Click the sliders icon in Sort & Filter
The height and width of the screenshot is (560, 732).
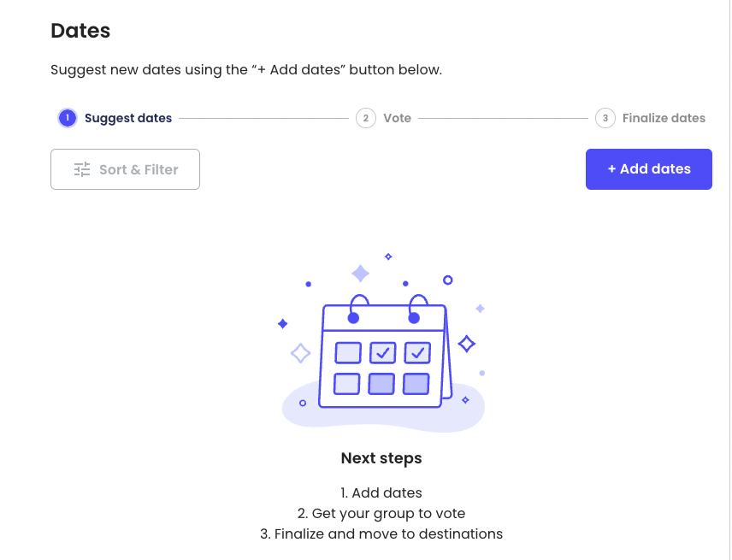[82, 169]
